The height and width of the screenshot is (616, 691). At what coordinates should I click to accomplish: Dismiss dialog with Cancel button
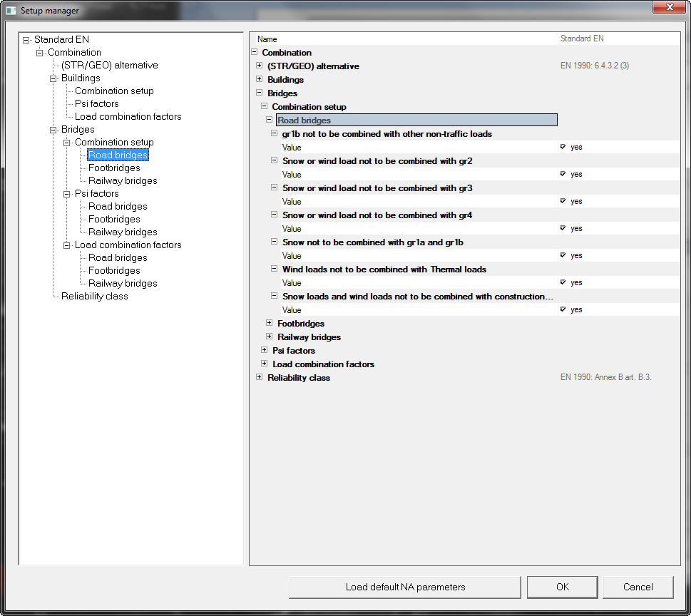[x=638, y=587]
